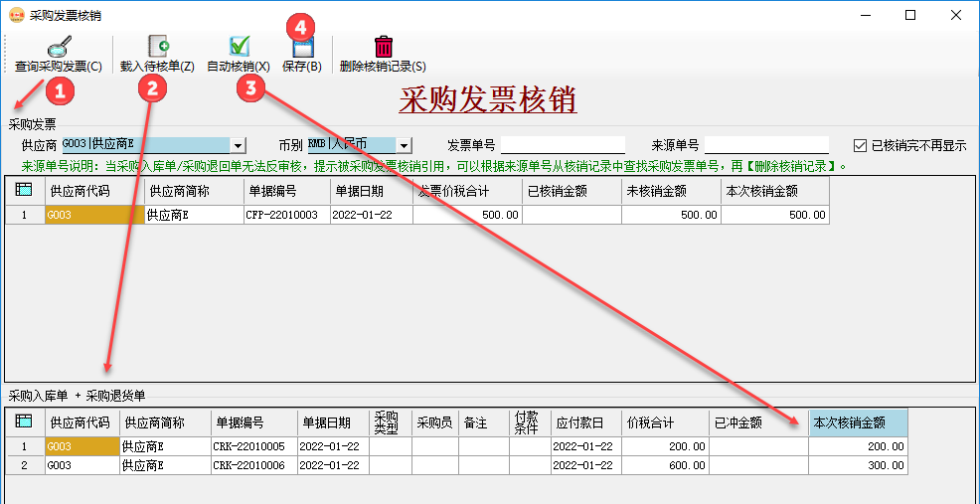The image size is (980, 504).
Task: Click 价税合计 600.00 cell
Action: [665, 465]
